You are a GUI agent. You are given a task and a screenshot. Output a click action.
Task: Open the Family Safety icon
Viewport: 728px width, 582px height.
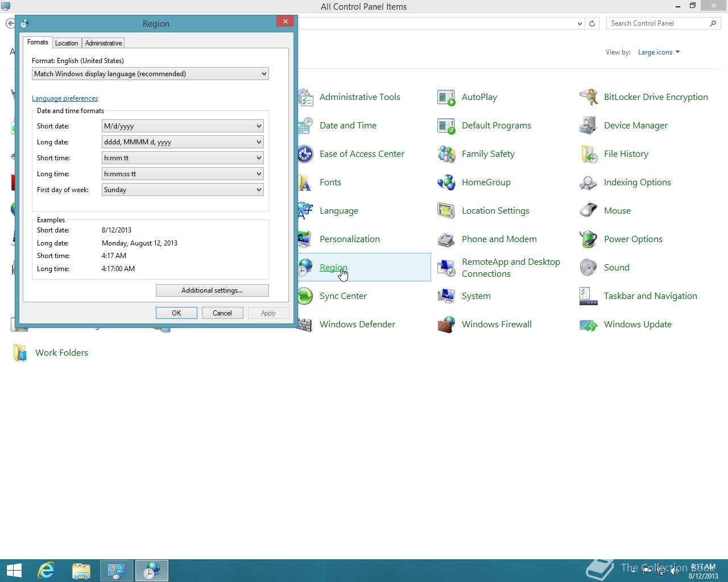pyautogui.click(x=446, y=154)
